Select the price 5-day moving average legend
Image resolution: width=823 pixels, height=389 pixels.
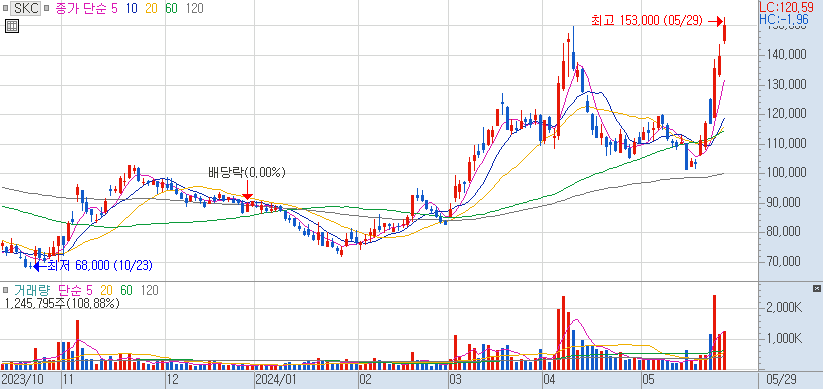coord(114,8)
